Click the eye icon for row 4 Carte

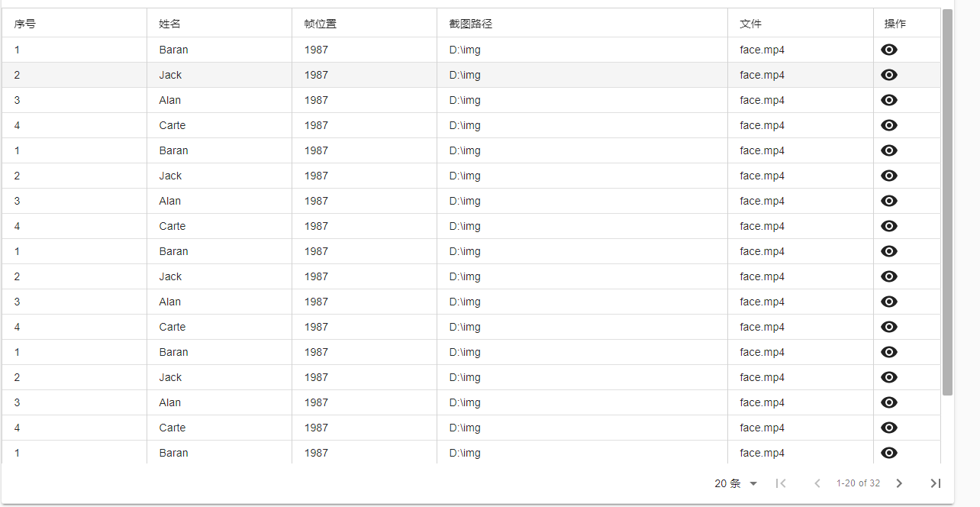[888, 125]
